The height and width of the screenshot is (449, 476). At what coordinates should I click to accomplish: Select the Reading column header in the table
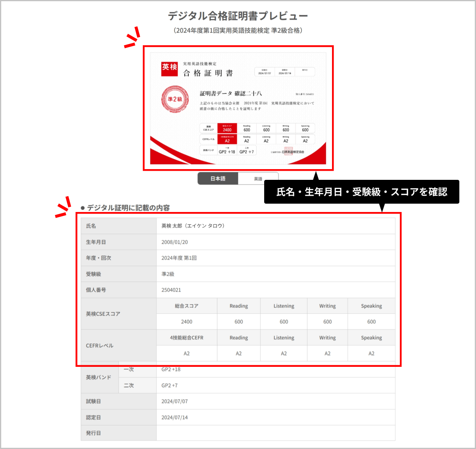pos(238,306)
